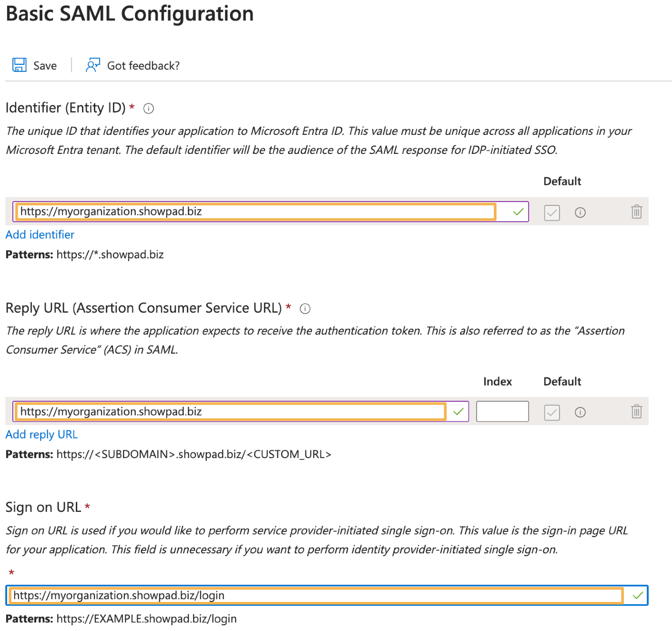672x631 pixels.
Task: Click the Index column header
Action: 498,381
